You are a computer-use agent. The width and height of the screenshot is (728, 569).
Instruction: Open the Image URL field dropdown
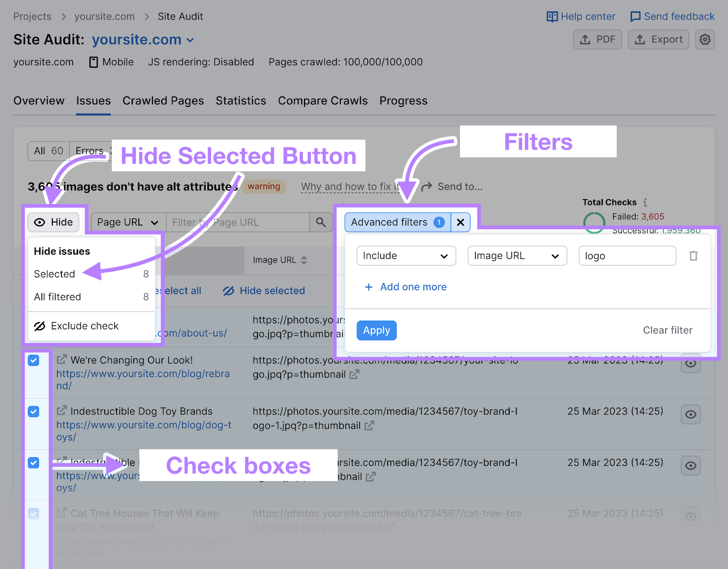point(517,256)
